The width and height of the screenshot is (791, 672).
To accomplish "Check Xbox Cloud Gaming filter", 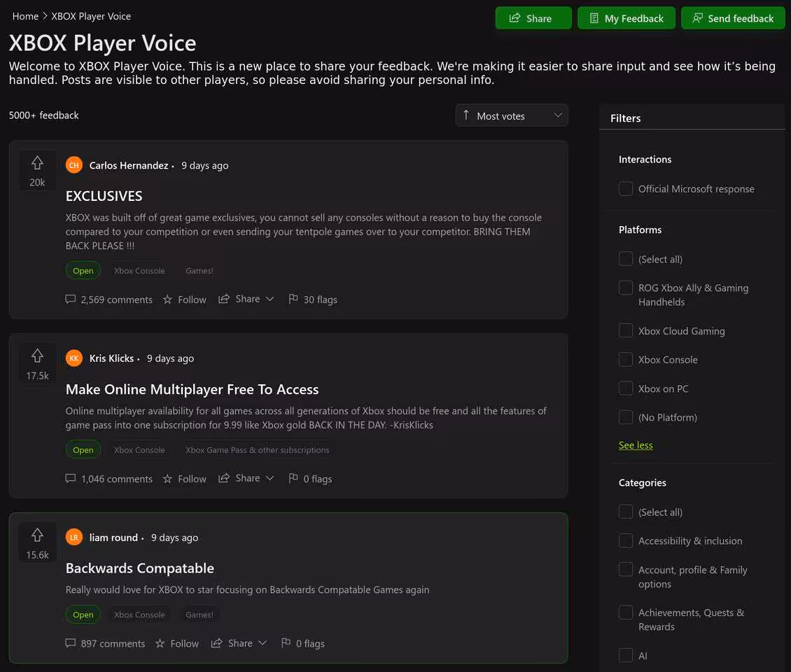I will [626, 330].
